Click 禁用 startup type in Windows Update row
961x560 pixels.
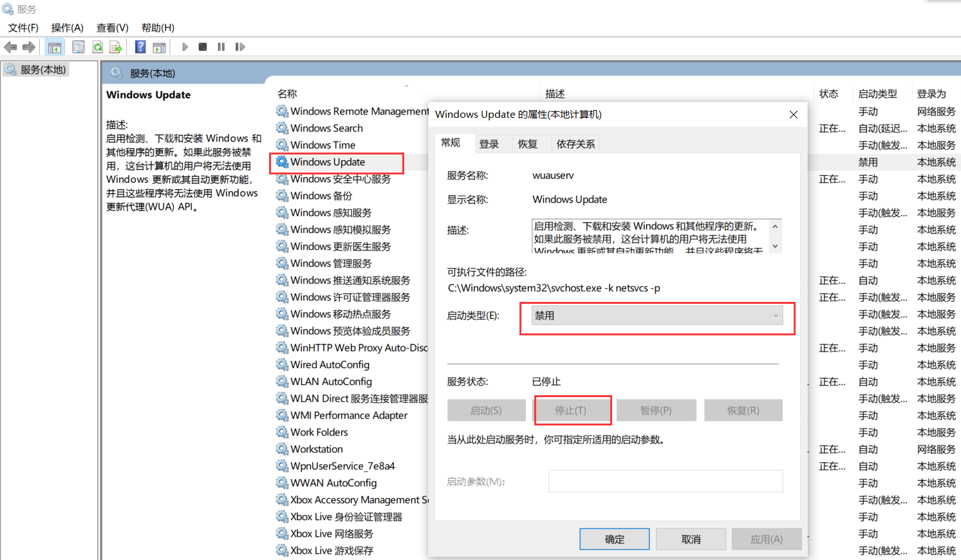pyautogui.click(x=868, y=162)
